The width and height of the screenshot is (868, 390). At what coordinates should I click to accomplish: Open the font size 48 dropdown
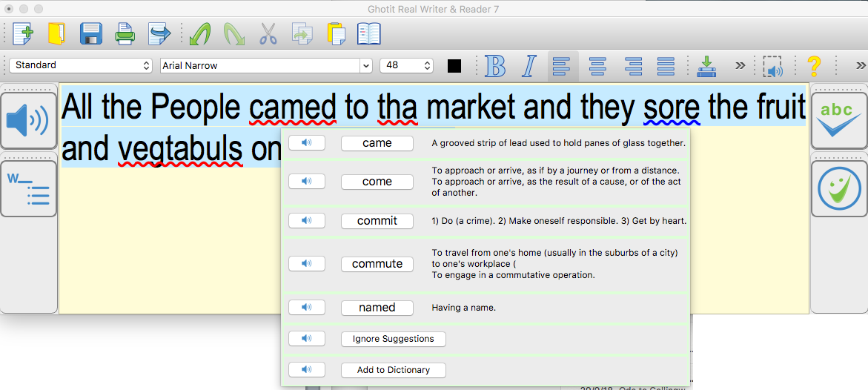tap(406, 65)
